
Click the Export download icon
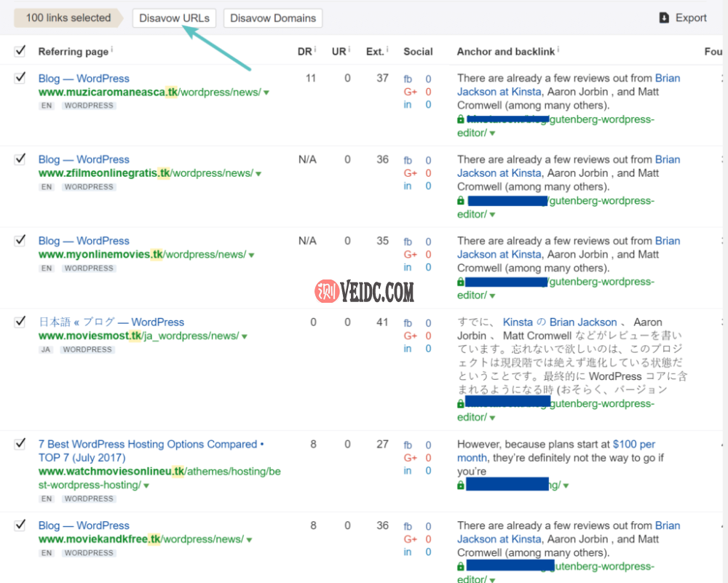pos(664,18)
